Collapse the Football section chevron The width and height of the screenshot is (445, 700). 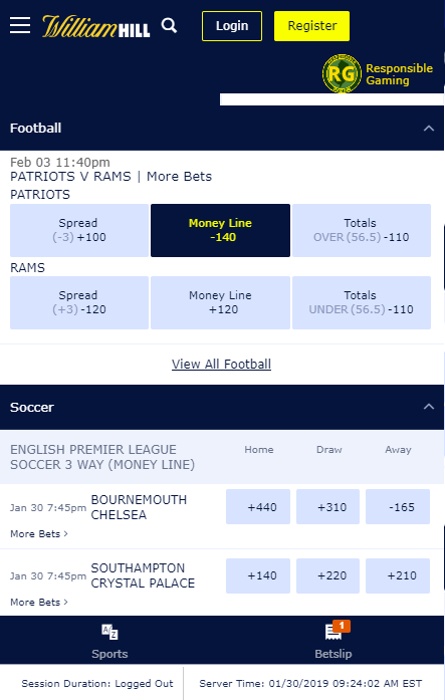tap(428, 129)
